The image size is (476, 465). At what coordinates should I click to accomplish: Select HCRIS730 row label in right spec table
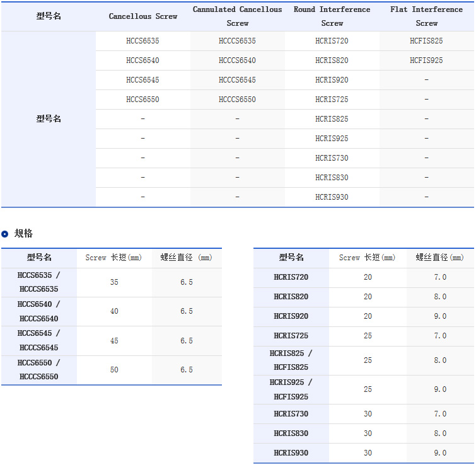coord(291,414)
